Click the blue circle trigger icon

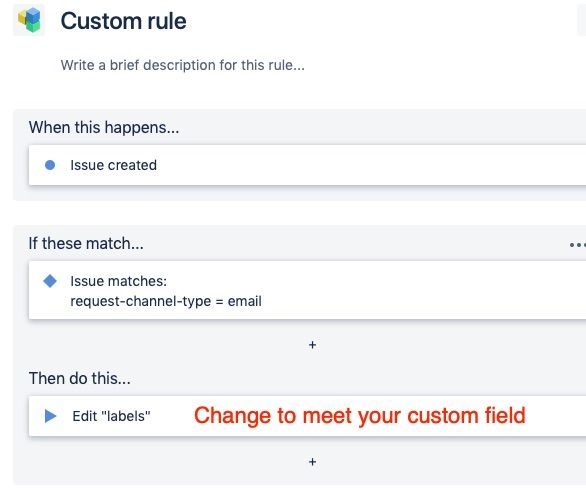50,165
